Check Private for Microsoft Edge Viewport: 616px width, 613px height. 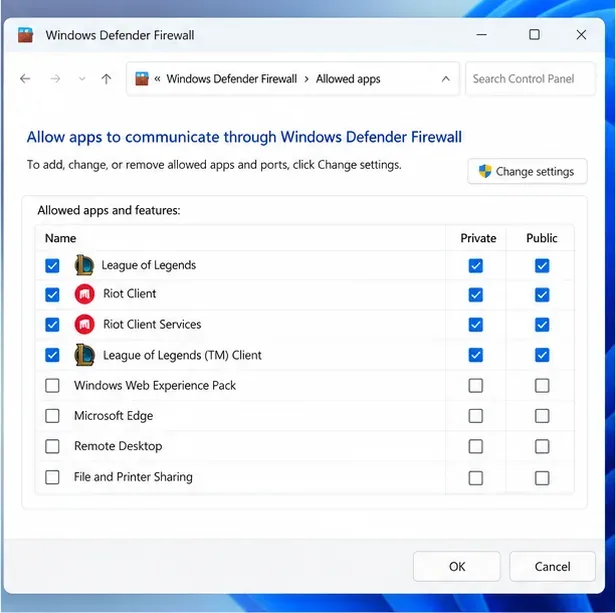[475, 416]
